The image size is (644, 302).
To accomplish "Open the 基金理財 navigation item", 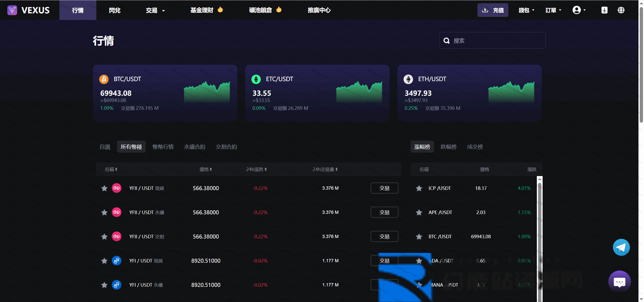I will (202, 10).
